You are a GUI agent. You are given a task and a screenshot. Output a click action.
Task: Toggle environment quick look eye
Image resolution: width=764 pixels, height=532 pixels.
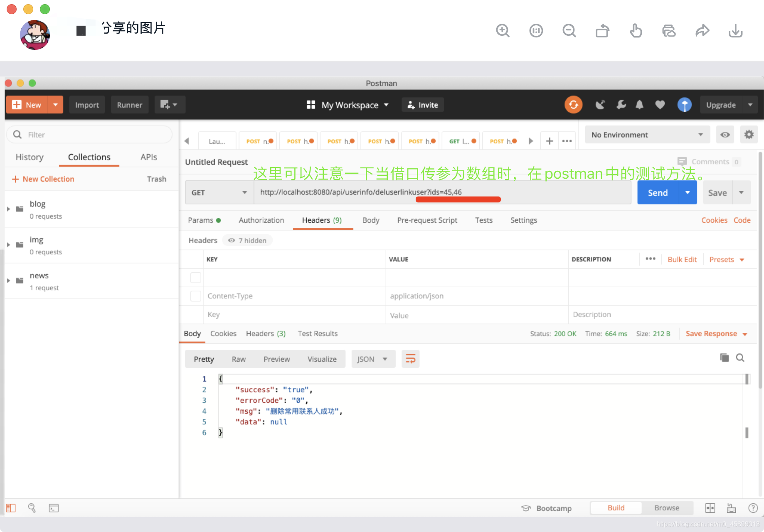click(x=725, y=135)
